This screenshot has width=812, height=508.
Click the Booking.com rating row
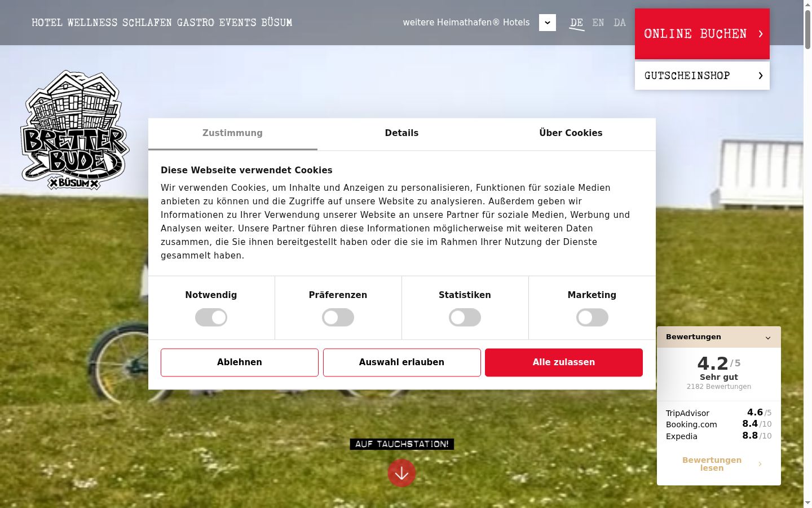pyautogui.click(x=719, y=424)
